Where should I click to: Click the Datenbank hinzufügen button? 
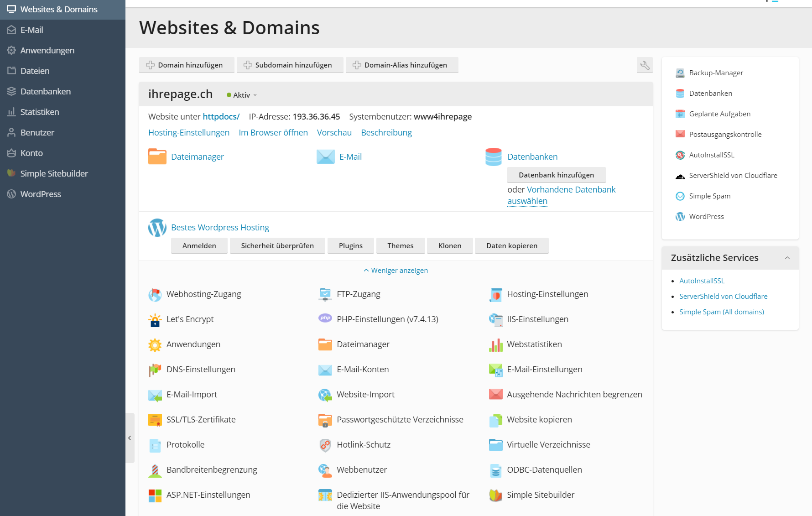pos(556,174)
